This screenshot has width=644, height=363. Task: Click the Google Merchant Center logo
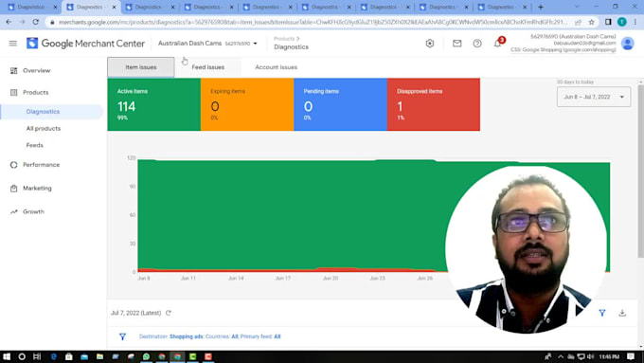(85, 44)
